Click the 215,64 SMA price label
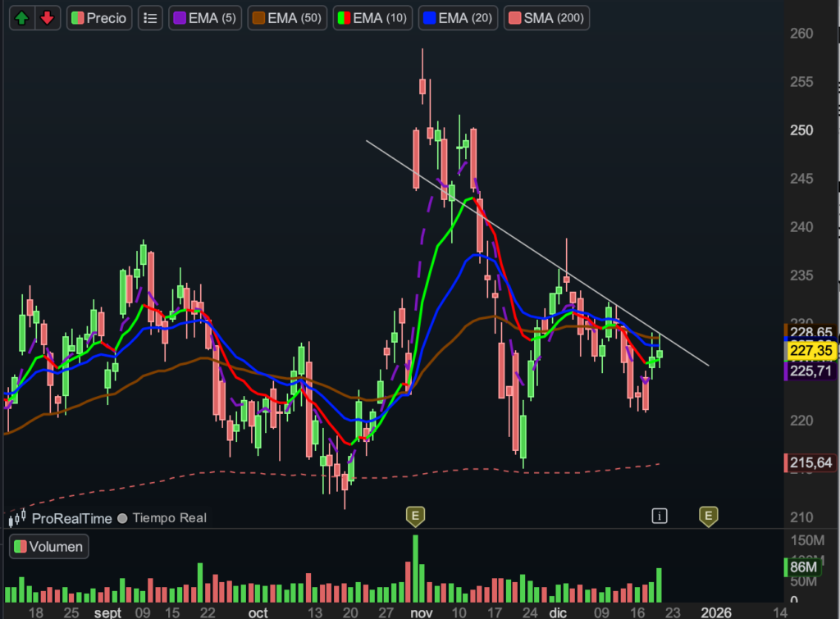 tap(810, 463)
